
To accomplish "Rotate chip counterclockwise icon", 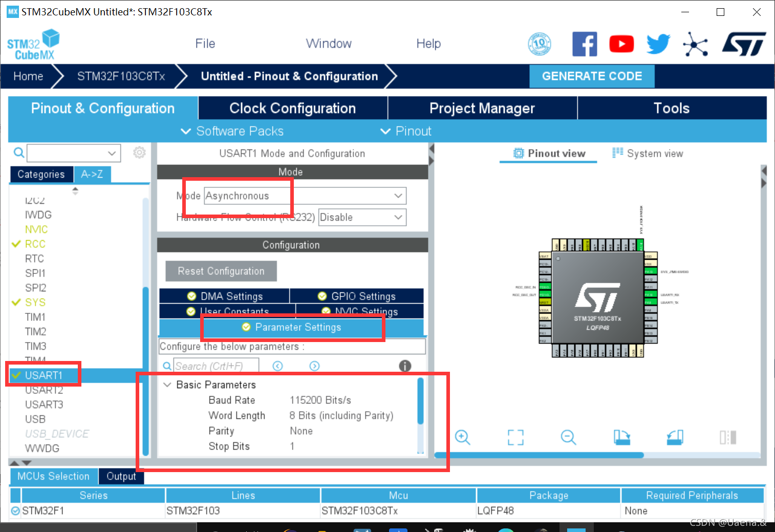I will [x=675, y=437].
